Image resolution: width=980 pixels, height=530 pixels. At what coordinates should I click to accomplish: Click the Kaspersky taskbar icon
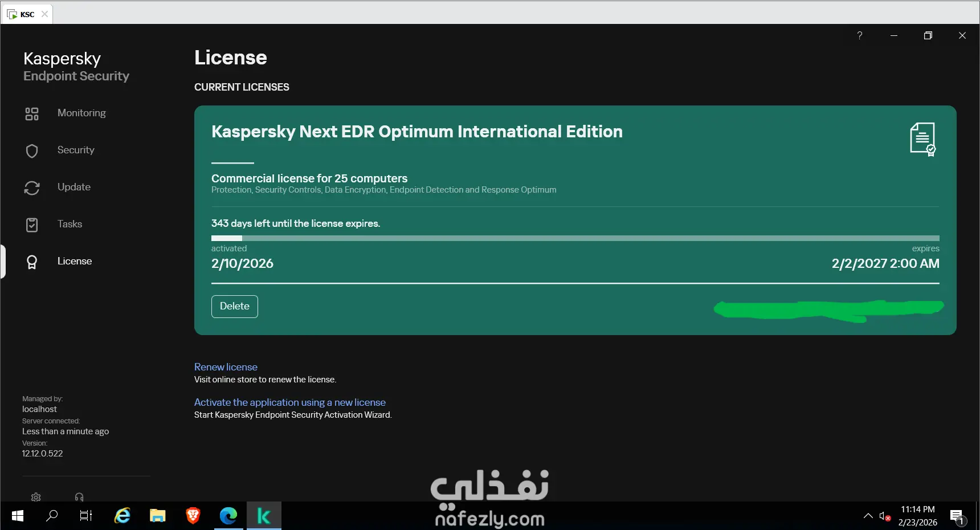click(264, 516)
